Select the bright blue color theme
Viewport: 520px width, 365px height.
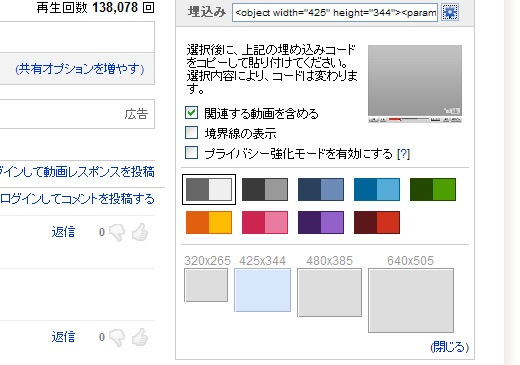[x=377, y=189]
